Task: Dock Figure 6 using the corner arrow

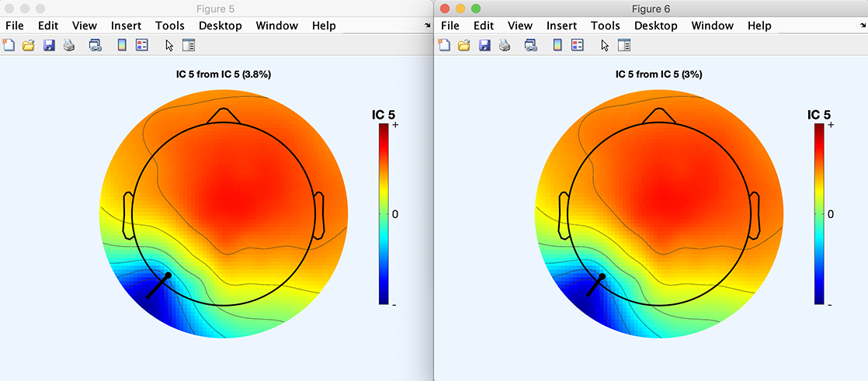Action: (x=863, y=26)
